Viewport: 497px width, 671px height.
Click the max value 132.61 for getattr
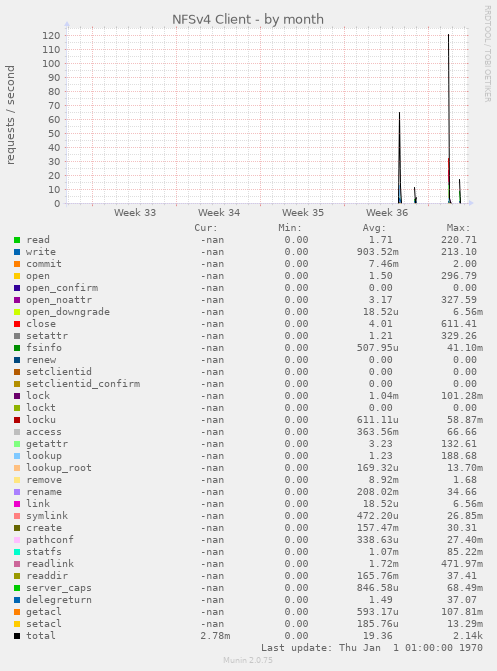(458, 444)
